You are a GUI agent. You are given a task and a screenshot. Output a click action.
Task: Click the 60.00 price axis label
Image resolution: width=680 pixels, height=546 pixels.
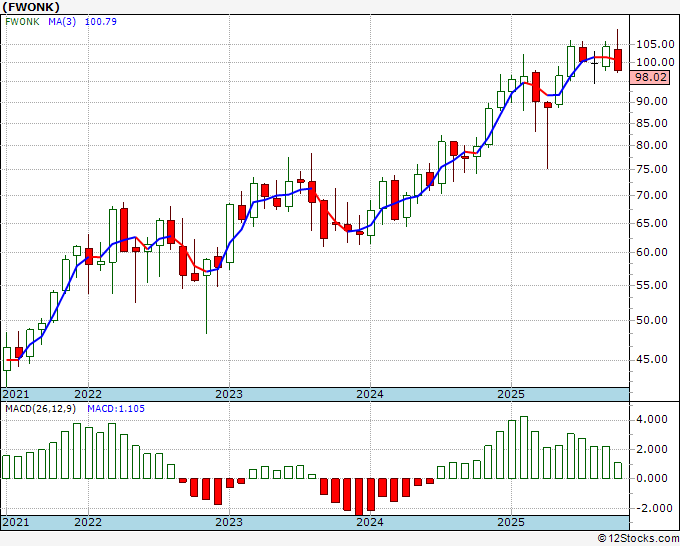pyautogui.click(x=652, y=252)
